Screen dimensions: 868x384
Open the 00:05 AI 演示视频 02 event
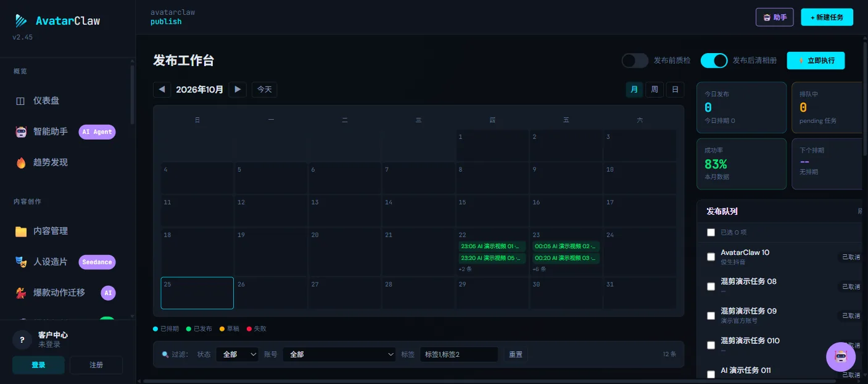(566, 246)
